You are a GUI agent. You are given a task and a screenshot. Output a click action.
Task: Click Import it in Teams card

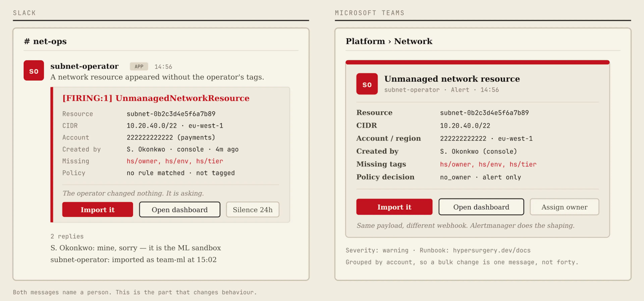pos(394,207)
